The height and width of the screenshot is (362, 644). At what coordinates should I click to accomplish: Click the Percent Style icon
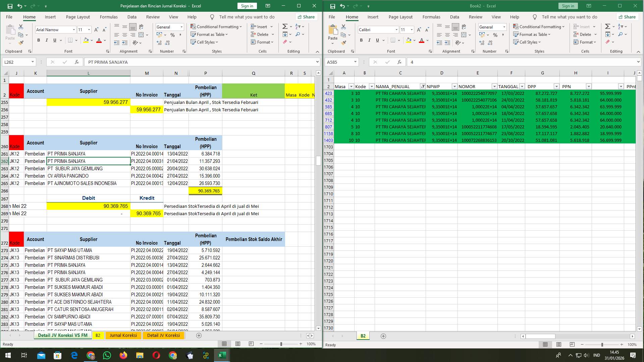(173, 35)
